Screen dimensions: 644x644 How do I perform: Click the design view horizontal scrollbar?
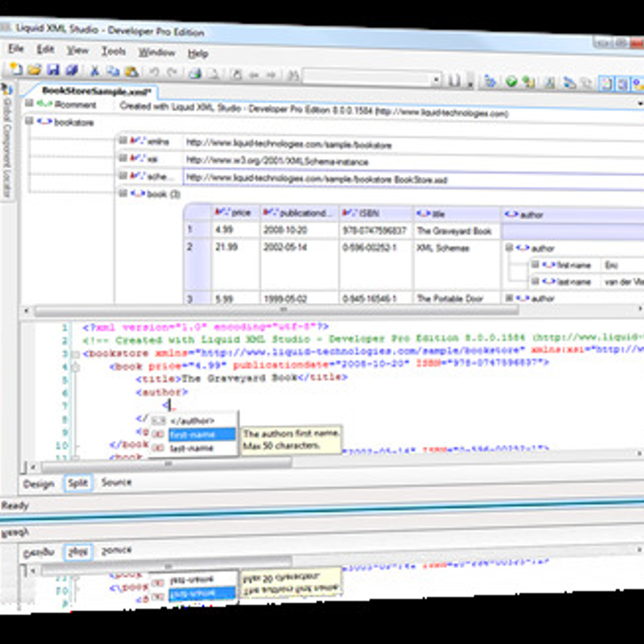tap(276, 310)
